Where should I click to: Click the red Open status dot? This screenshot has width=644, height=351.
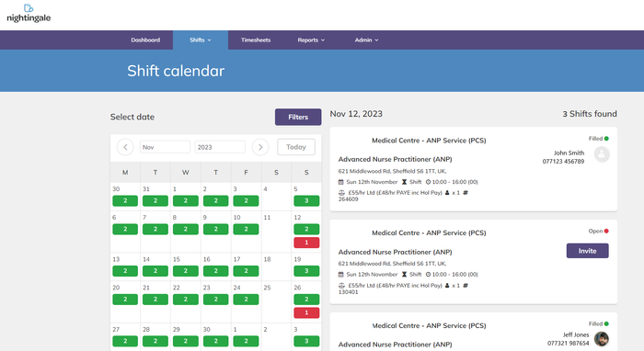pos(606,231)
